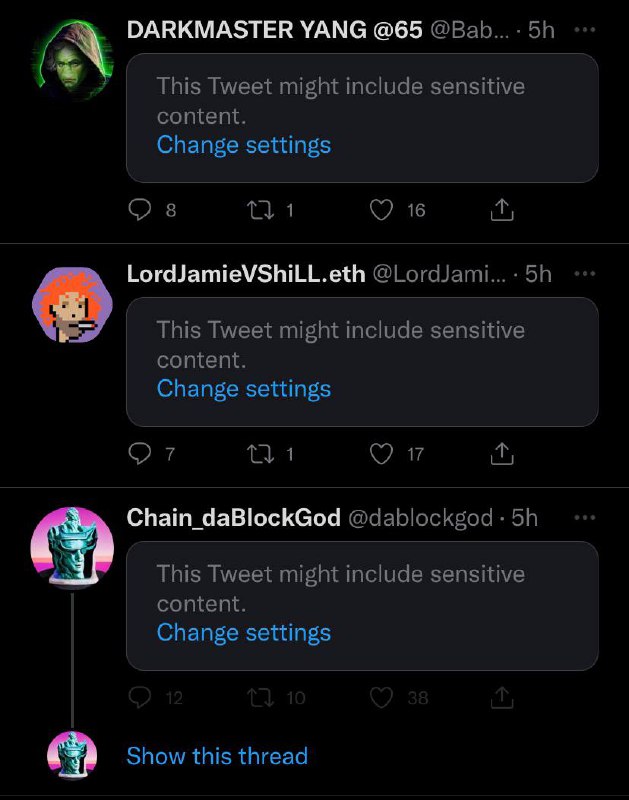The image size is (629, 800).
Task: Open LordJamieVShiLL.eth's pixel art avatar
Action: (72, 304)
